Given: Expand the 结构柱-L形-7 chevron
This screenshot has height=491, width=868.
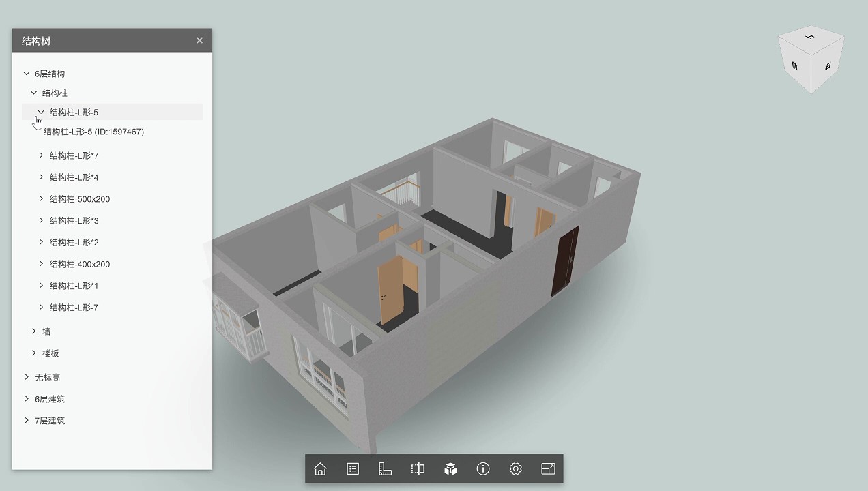Looking at the screenshot, I should [x=41, y=308].
